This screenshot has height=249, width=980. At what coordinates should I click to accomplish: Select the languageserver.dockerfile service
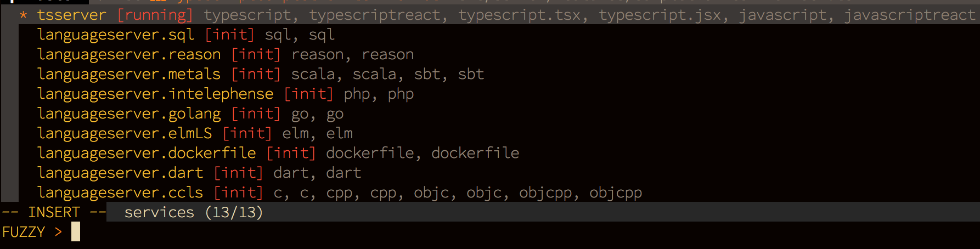tap(499, 153)
